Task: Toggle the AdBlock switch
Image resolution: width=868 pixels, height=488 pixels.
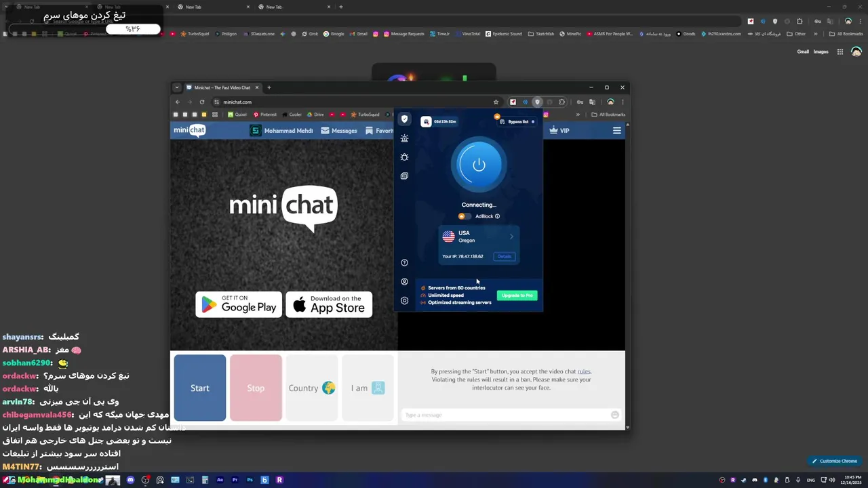Action: pyautogui.click(x=464, y=216)
